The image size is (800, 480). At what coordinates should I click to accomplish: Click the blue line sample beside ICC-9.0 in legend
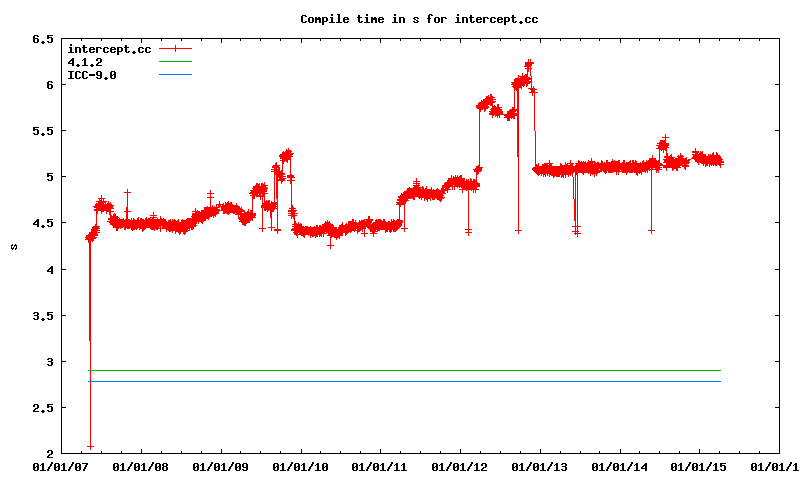[x=174, y=75]
